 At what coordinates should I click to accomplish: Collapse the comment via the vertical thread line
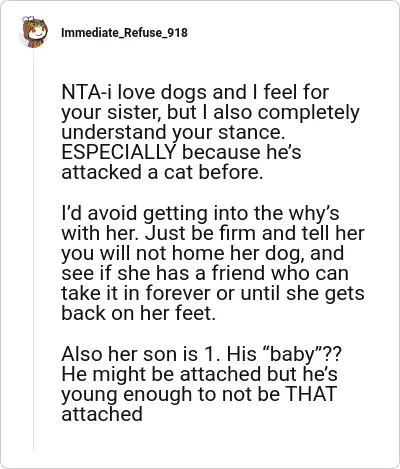tap(33, 251)
